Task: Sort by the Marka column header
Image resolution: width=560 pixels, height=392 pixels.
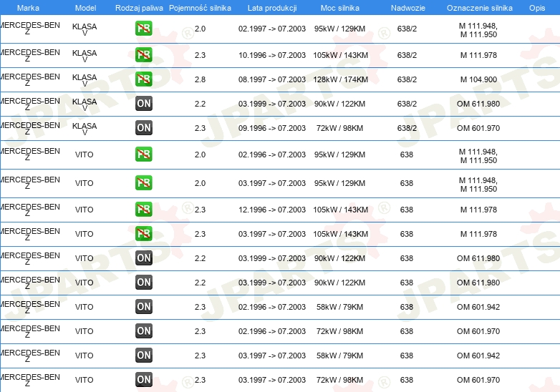Action: coord(28,8)
